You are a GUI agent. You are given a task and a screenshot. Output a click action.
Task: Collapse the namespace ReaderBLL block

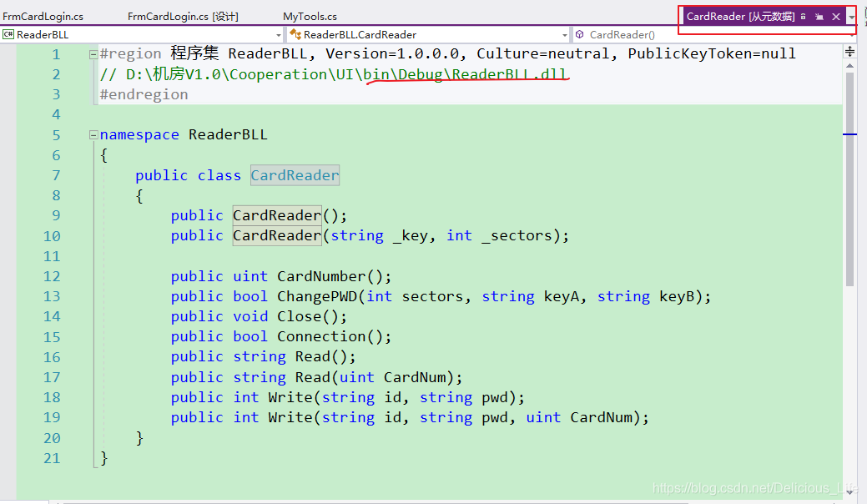click(x=93, y=135)
